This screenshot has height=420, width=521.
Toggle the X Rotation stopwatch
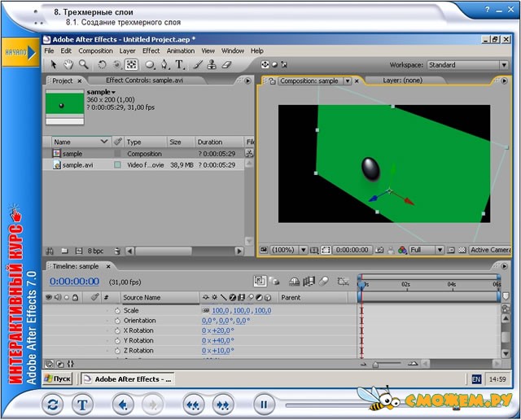117,331
